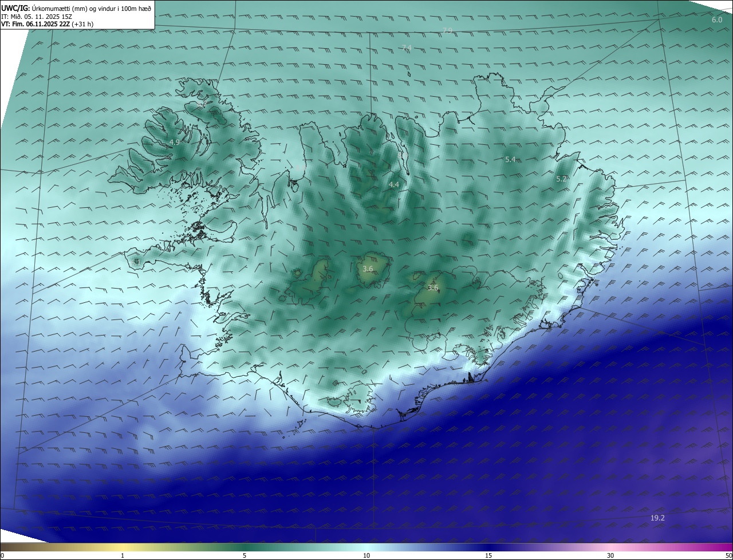733x560 pixels.
Task: Select the 1 tick on the color scale
Action: (123, 555)
